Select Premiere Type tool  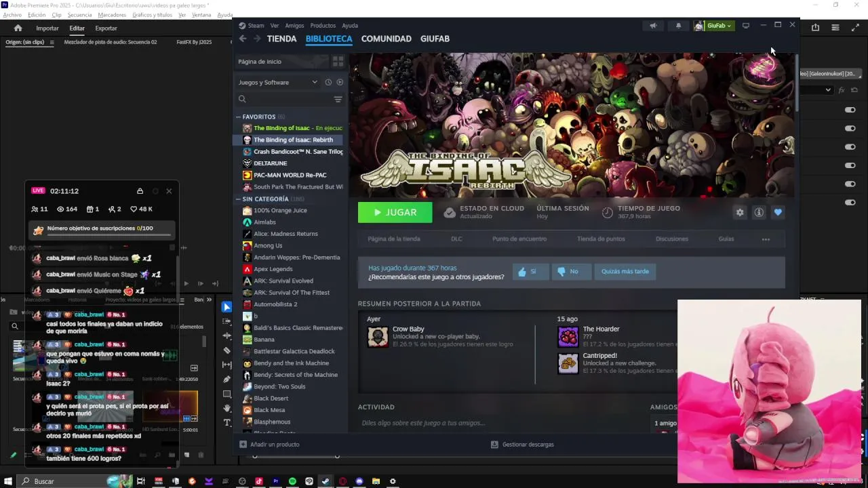click(226, 422)
